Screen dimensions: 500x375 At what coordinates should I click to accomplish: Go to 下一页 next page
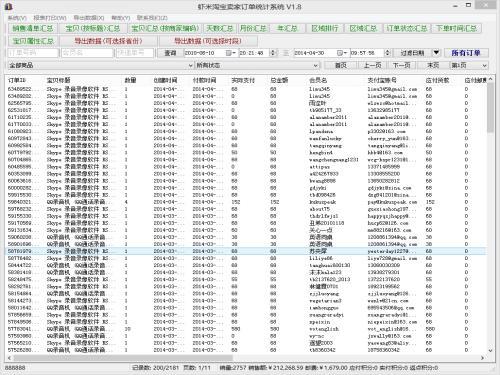point(401,65)
